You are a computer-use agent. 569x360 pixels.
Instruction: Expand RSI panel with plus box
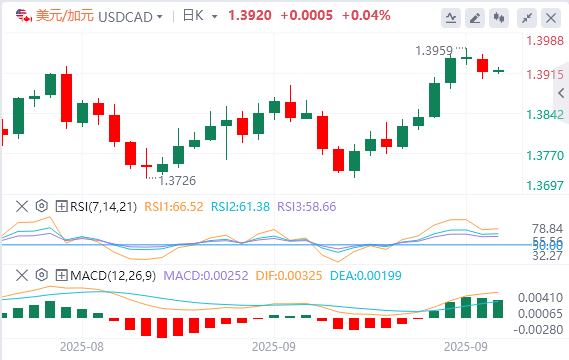[61, 206]
